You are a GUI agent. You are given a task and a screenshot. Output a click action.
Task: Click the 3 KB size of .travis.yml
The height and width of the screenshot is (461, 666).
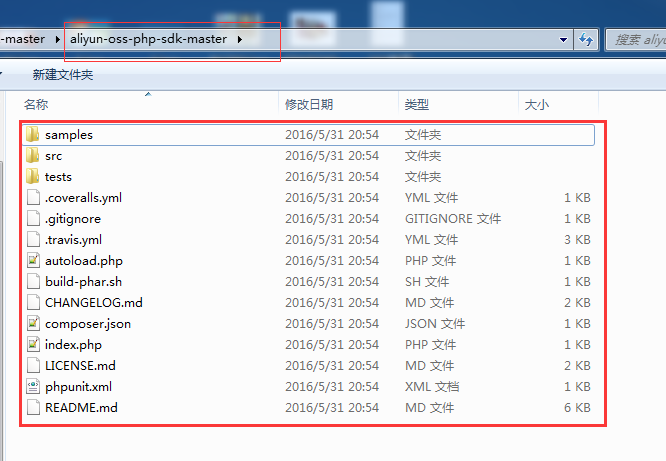pos(577,240)
